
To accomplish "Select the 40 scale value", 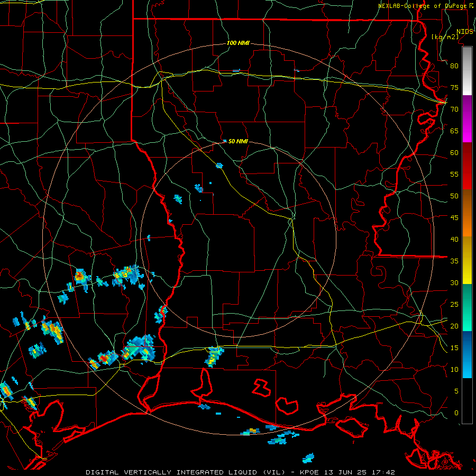I will point(454,239).
